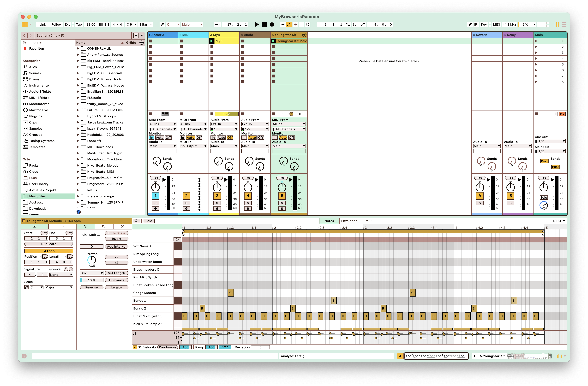This screenshot has height=386, width=588.
Task: Click the Duplicate clip region button
Action: point(49,244)
